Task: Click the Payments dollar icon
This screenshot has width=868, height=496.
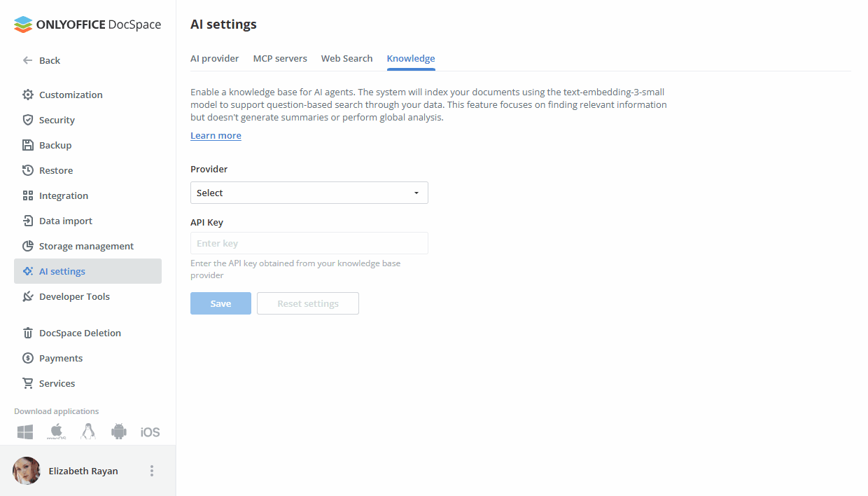Action: click(27, 357)
